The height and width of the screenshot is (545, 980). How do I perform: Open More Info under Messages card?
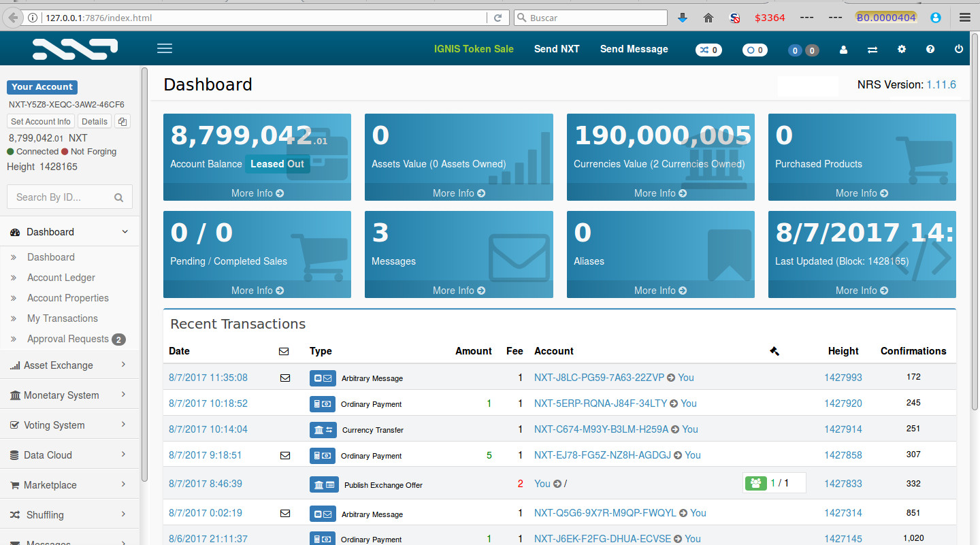point(459,291)
